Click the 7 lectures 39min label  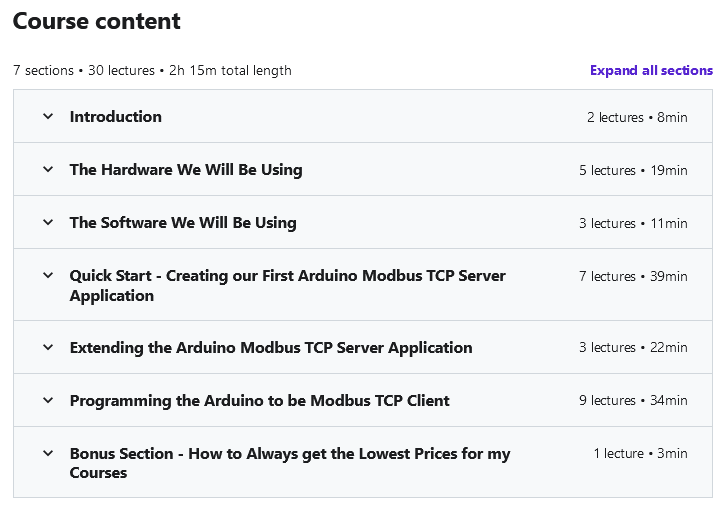point(633,276)
